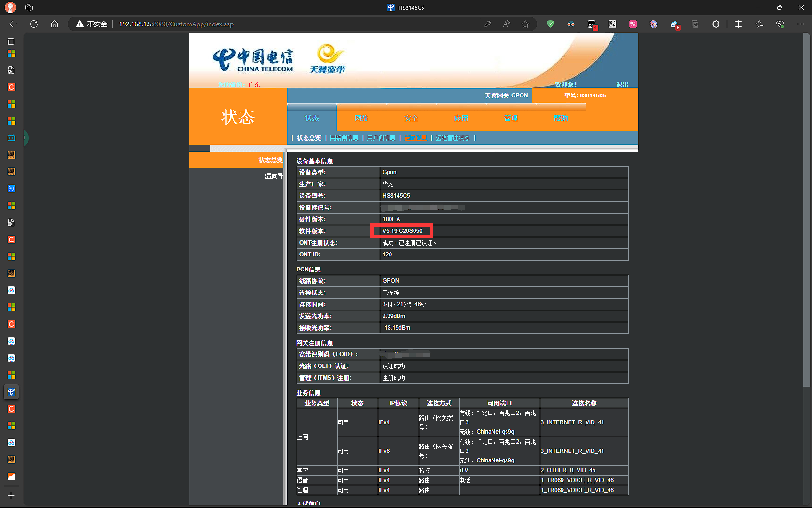Open the Extensions puzzle-piece menu

click(x=716, y=24)
